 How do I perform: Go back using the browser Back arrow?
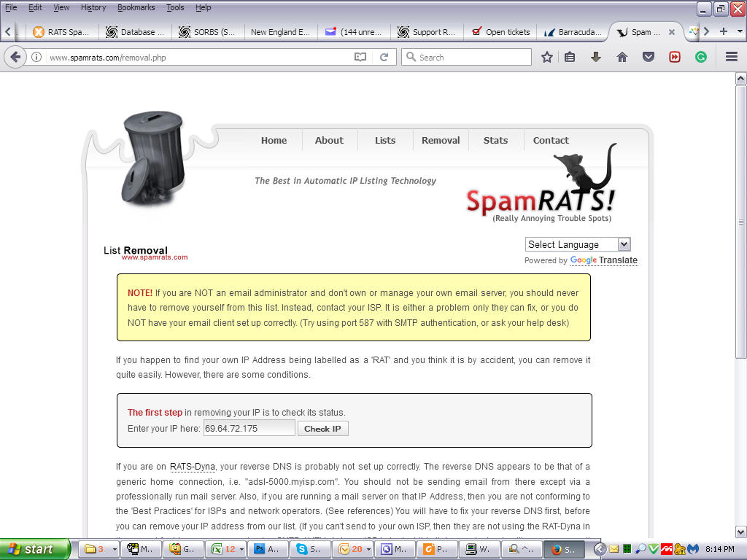(15, 58)
